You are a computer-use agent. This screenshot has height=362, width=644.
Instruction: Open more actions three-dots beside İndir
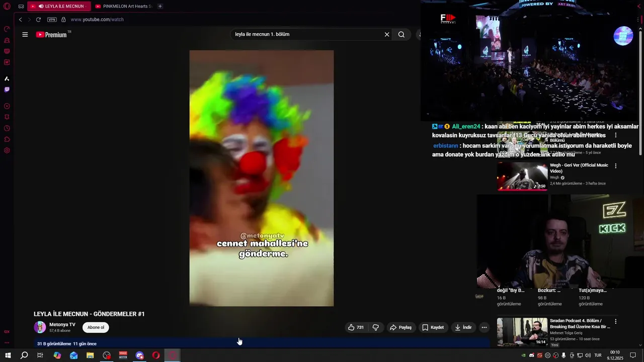484,327
